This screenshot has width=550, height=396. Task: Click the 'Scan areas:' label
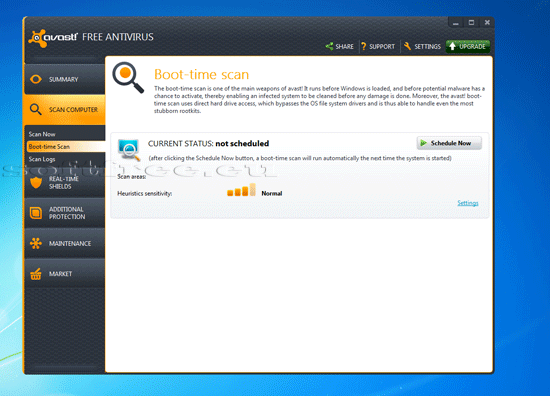point(132,176)
